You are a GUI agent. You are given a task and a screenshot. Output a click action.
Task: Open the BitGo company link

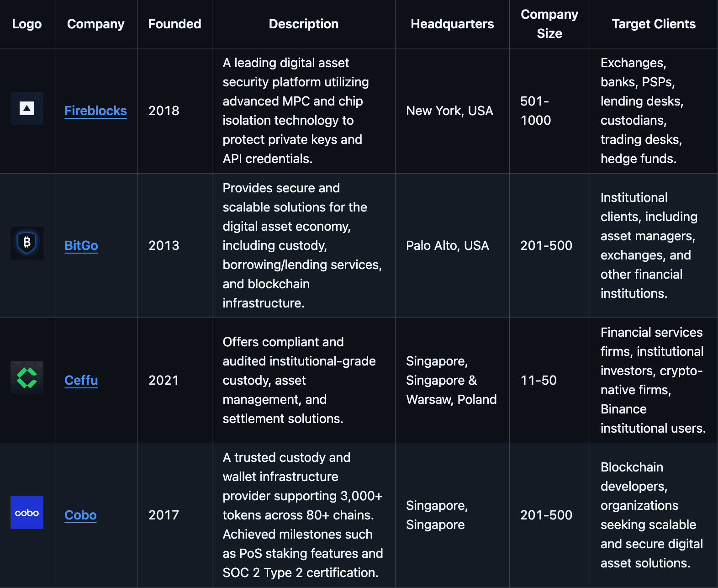81,245
